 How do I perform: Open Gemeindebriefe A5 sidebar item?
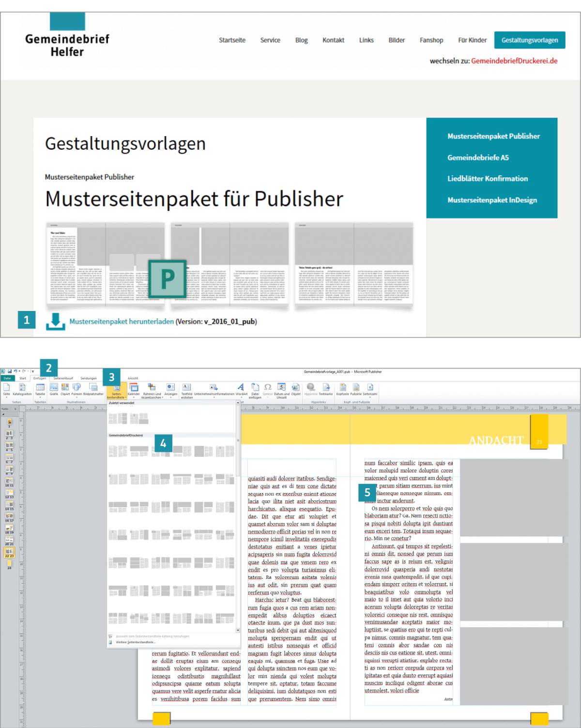pyautogui.click(x=478, y=157)
